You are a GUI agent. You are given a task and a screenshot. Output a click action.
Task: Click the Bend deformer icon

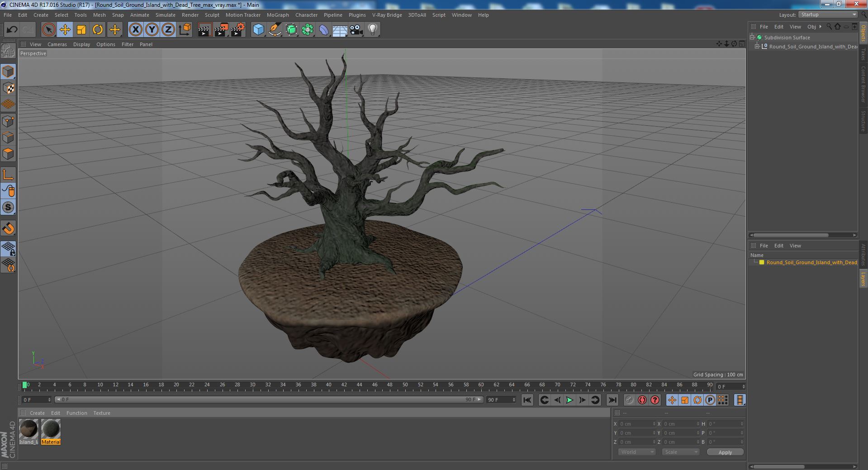coord(324,30)
